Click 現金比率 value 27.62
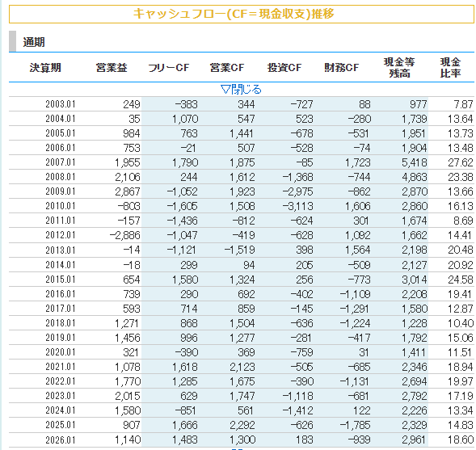The width and height of the screenshot is (476, 450). [461, 162]
